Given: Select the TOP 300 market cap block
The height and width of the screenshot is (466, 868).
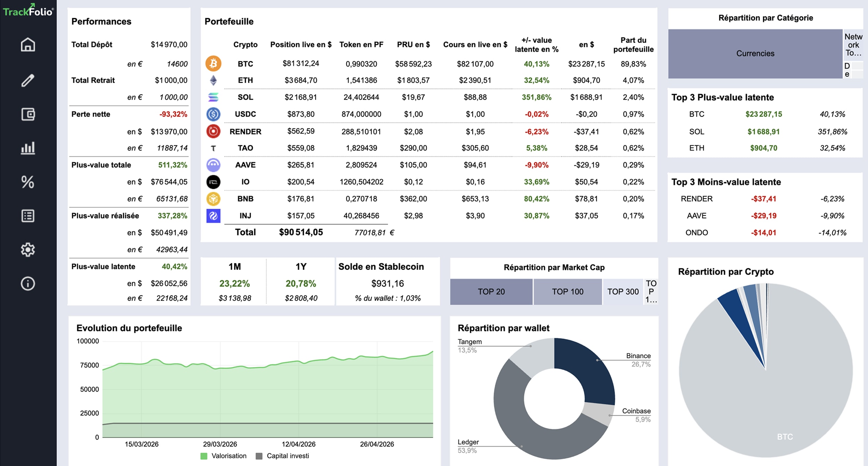Looking at the screenshot, I should click(623, 292).
